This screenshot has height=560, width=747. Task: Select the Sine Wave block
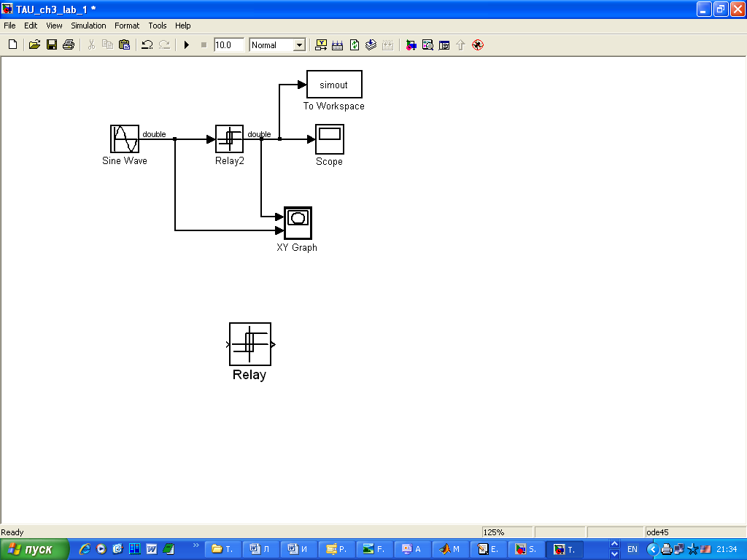tap(125, 139)
